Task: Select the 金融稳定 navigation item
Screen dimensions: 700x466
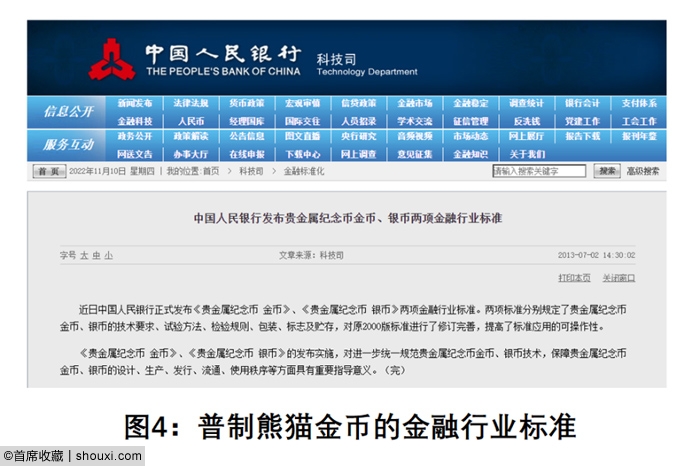Action: click(x=471, y=104)
